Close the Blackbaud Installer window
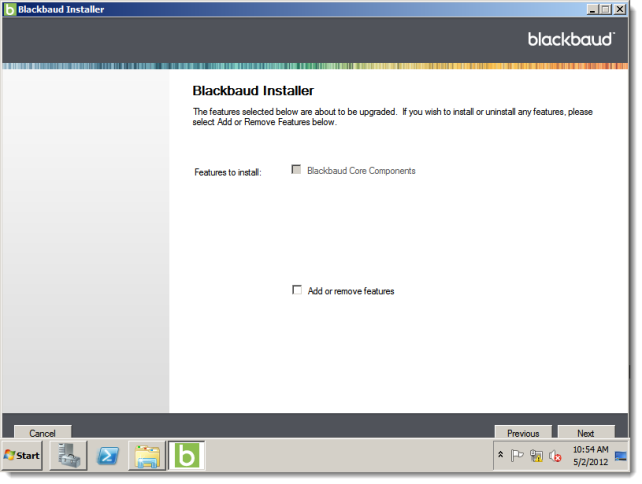This screenshot has width=642, height=484. [620, 9]
